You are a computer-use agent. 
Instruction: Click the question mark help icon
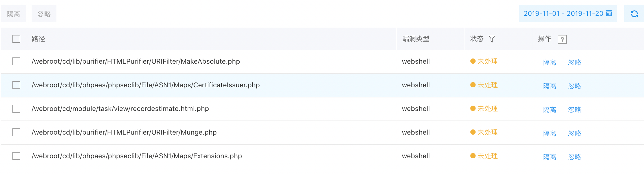pos(562,39)
